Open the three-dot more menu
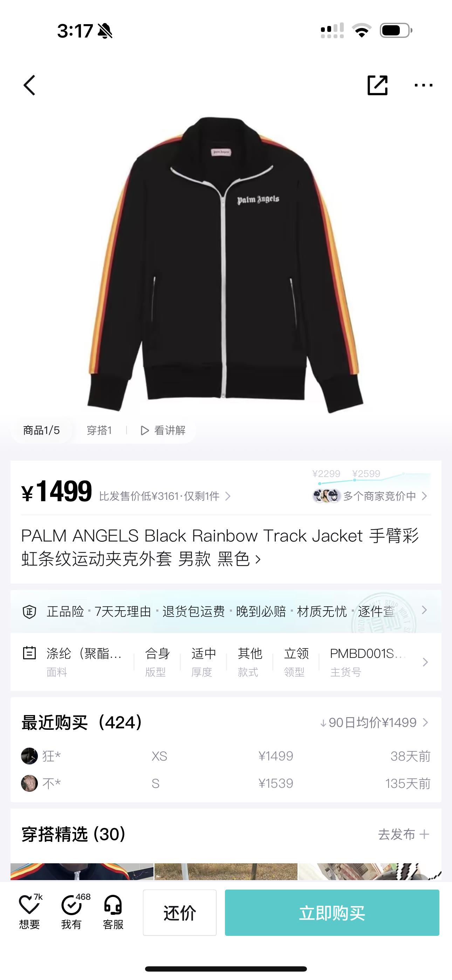Viewport: 452px width, 980px height. (x=423, y=85)
